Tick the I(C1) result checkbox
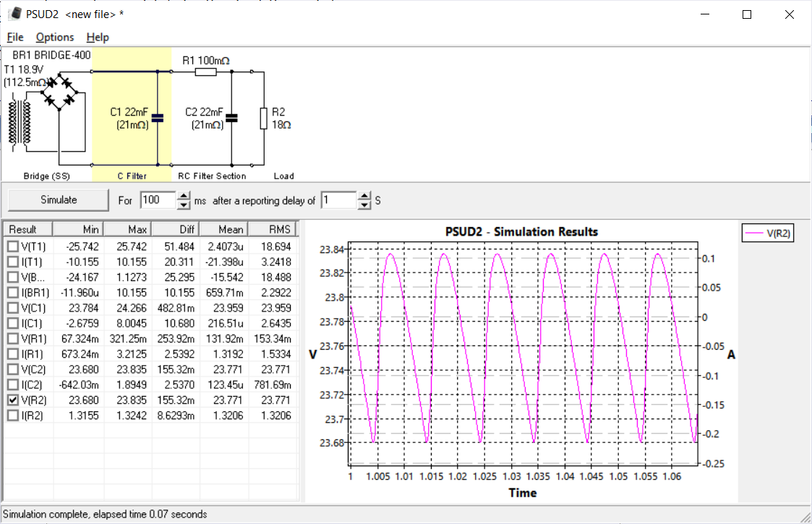Screen dimensions: 812x524 [x=13, y=324]
